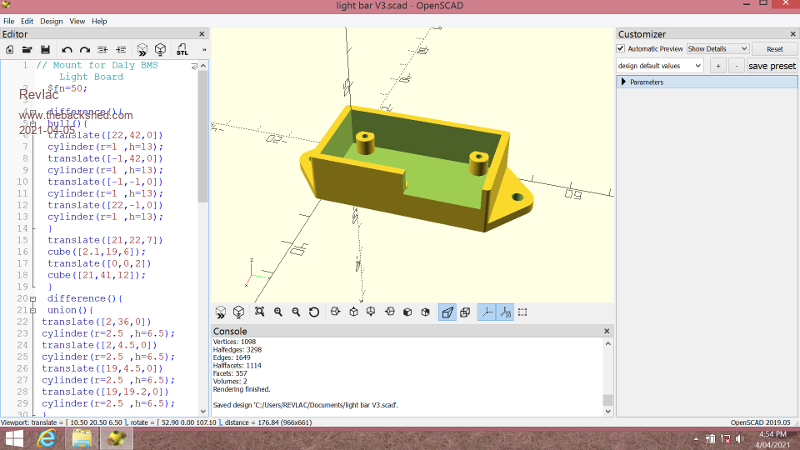The width and height of the screenshot is (800, 450).
Task: Open the View menu
Action: point(76,20)
